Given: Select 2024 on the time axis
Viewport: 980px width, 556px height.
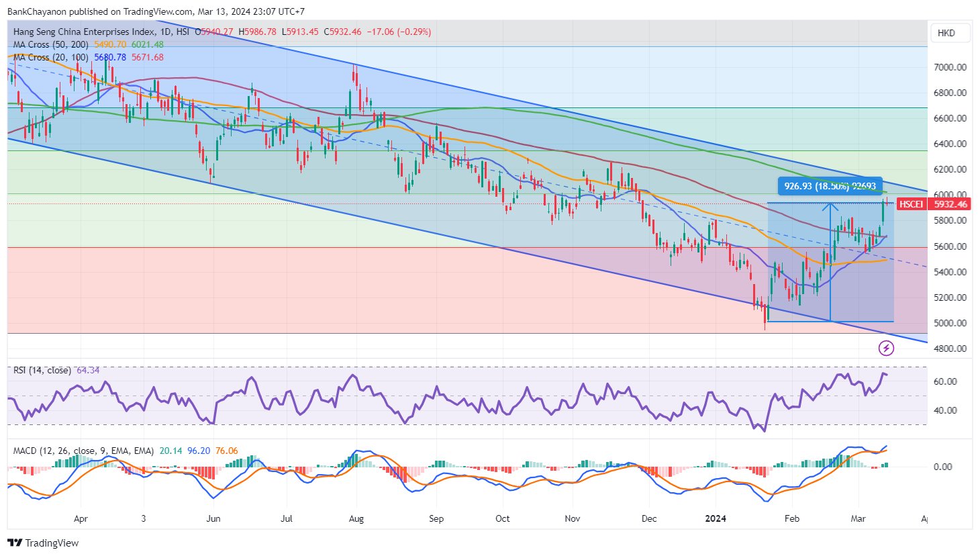Looking at the screenshot, I should pyautogui.click(x=716, y=518).
